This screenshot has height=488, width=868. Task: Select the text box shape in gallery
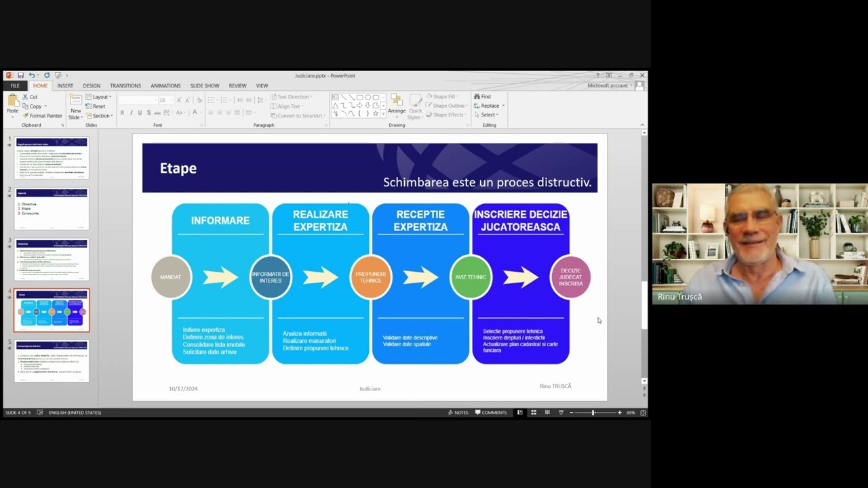point(335,97)
